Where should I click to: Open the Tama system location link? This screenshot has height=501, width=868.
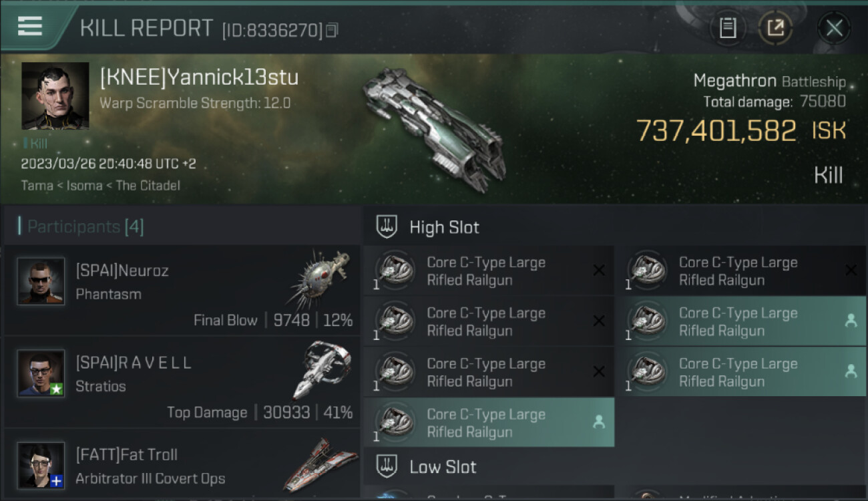pyautogui.click(x=37, y=185)
